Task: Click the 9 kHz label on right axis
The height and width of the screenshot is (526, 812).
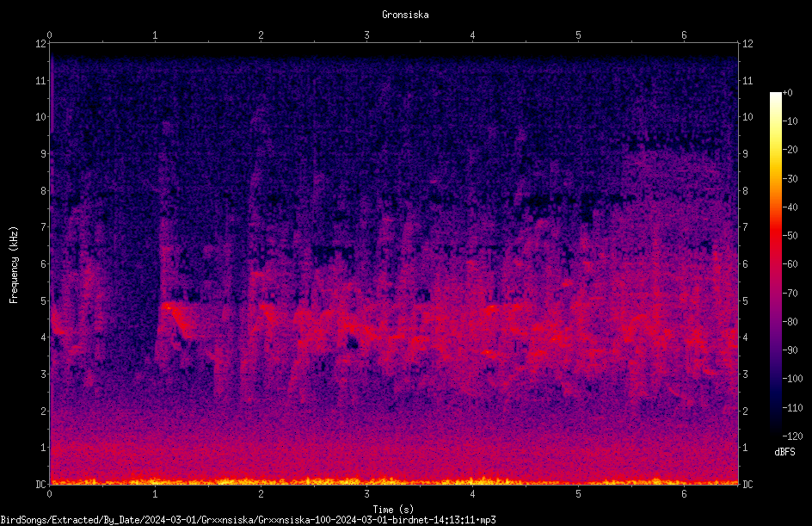Action: click(745, 154)
